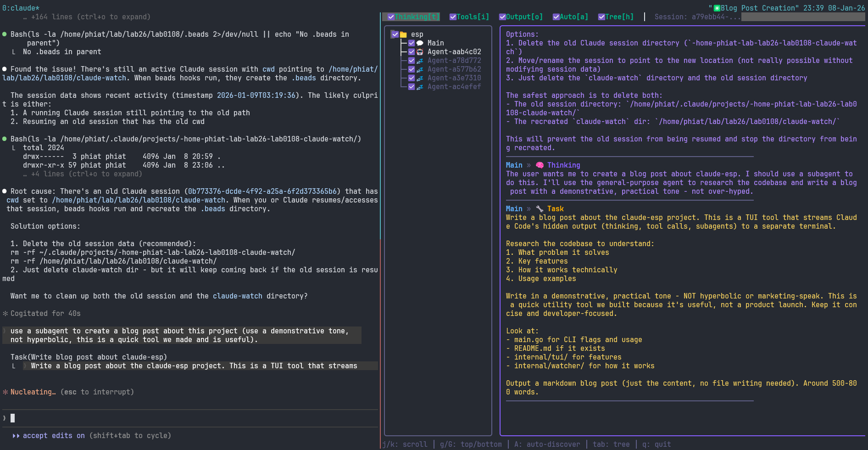Select the Agent-aab4c02 tree label
This screenshot has height=450, width=868.
click(x=454, y=52)
